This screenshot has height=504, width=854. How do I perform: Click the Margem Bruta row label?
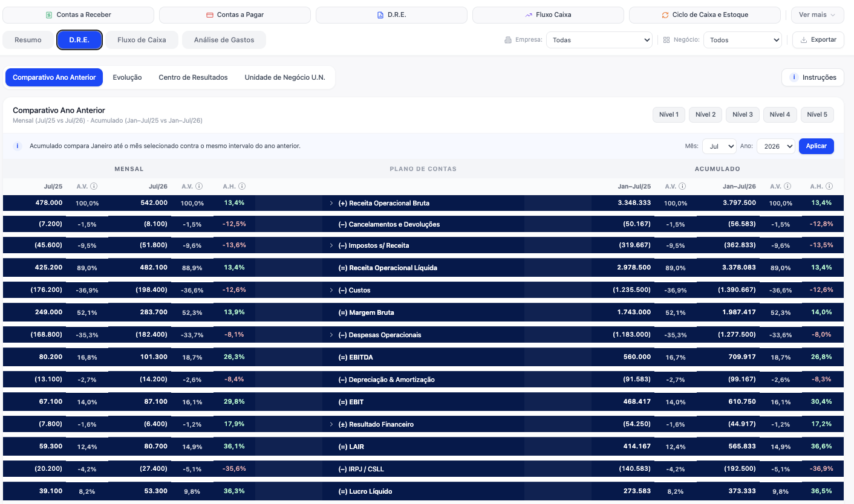click(x=366, y=312)
